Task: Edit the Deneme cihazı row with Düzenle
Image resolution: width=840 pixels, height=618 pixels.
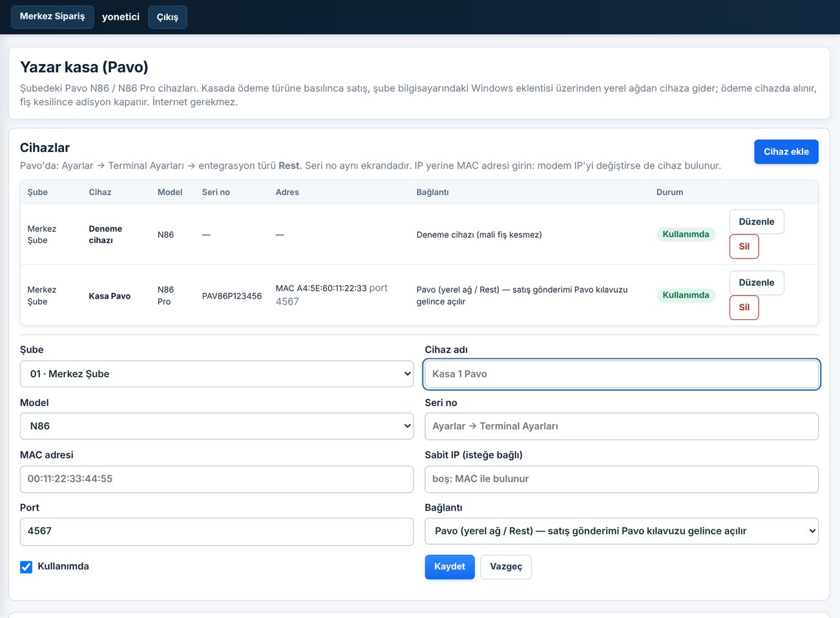Action: [756, 222]
